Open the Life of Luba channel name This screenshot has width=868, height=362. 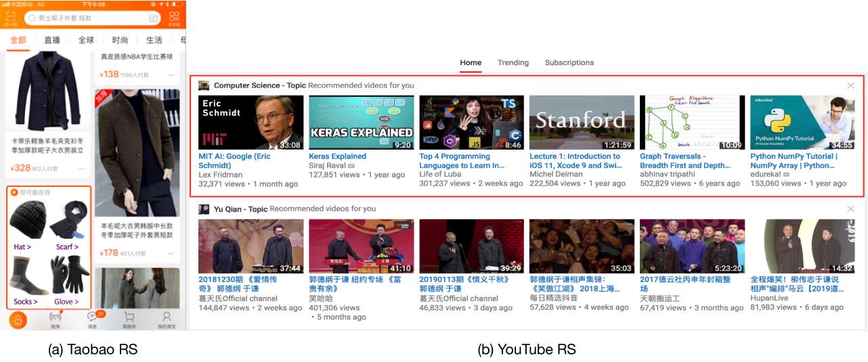tap(443, 174)
